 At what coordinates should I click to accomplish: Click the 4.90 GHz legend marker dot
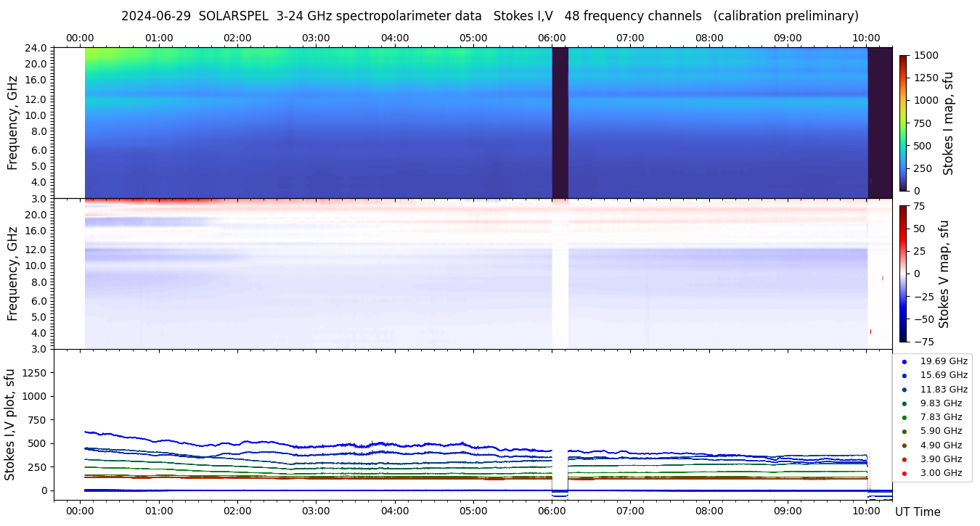(904, 445)
